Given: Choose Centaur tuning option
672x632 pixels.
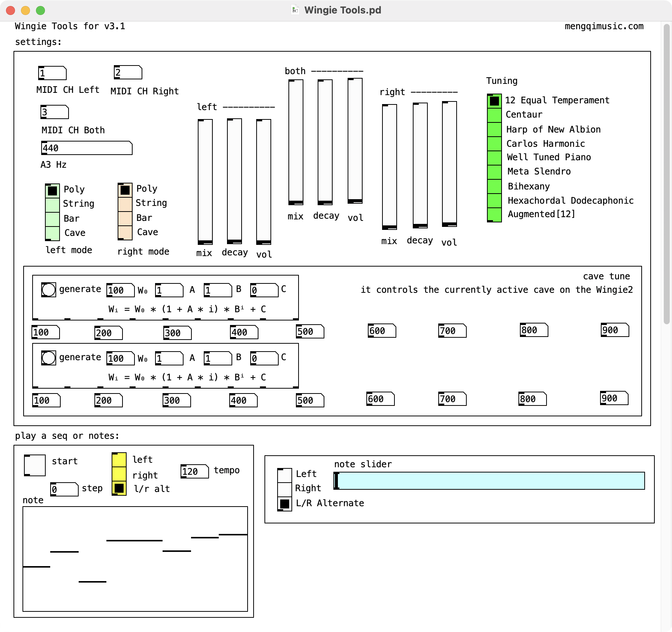Looking at the screenshot, I should tap(494, 115).
